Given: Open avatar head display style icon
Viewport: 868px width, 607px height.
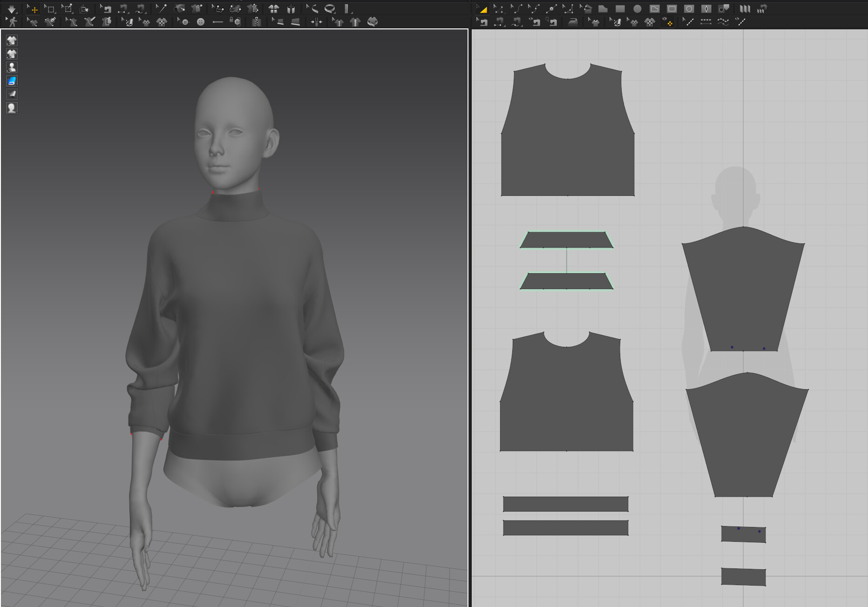Looking at the screenshot, I should pyautogui.click(x=12, y=108).
